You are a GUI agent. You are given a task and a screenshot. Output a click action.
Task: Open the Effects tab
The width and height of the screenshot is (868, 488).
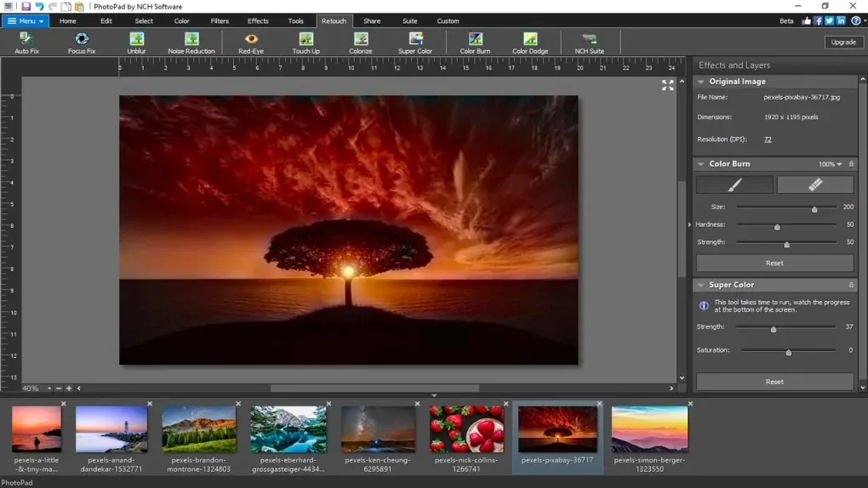[x=258, y=20]
